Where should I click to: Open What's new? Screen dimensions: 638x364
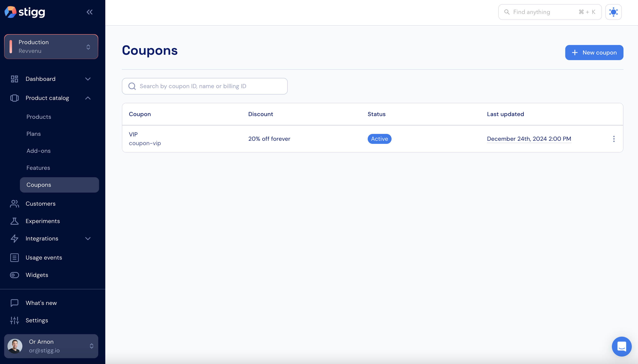click(41, 303)
